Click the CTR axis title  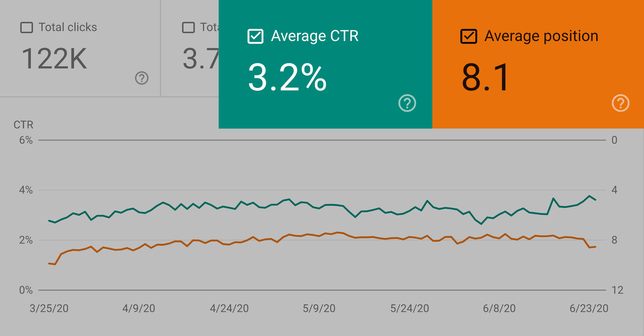(x=23, y=125)
